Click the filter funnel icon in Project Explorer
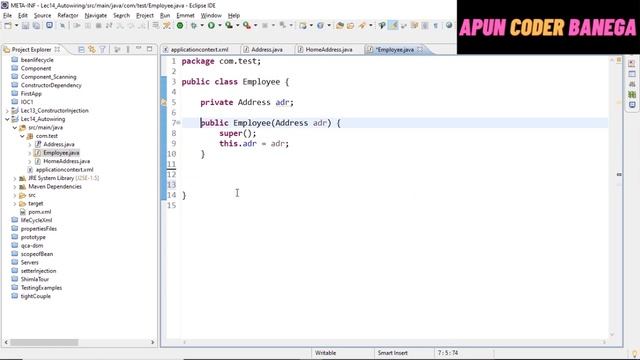640x360 pixels. click(x=102, y=49)
